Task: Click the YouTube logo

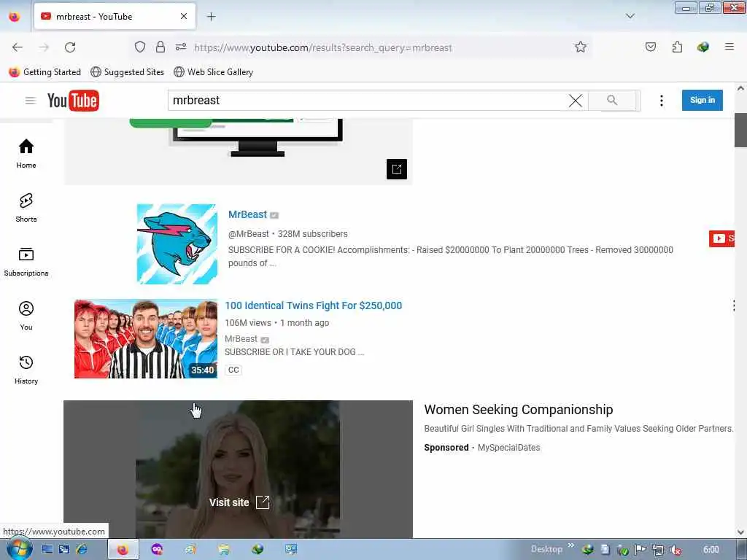Action: [x=73, y=101]
